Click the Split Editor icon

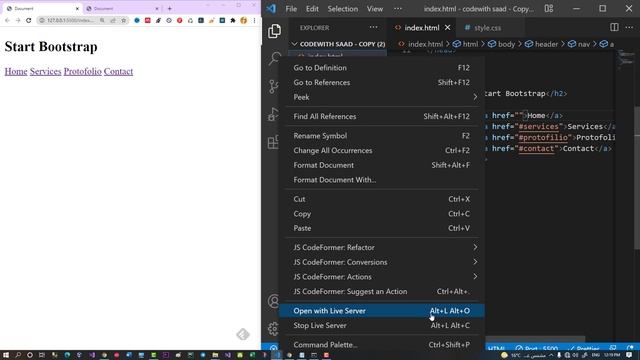(x=614, y=27)
